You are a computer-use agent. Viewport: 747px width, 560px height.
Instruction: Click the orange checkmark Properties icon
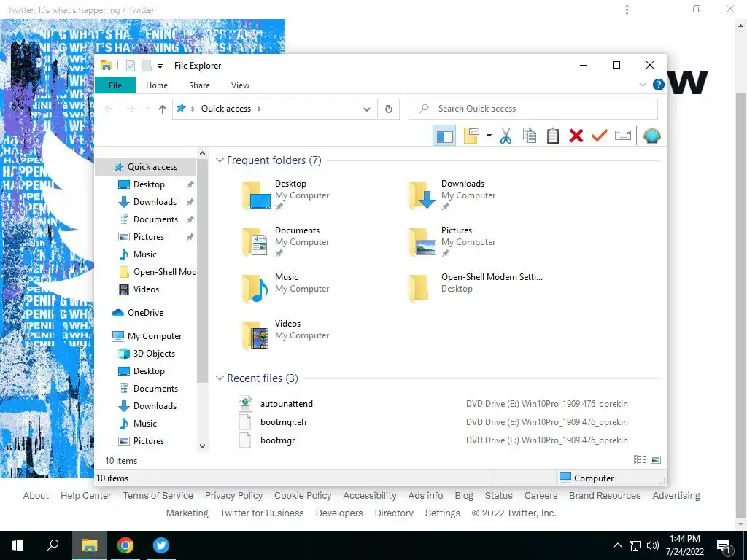click(x=600, y=136)
